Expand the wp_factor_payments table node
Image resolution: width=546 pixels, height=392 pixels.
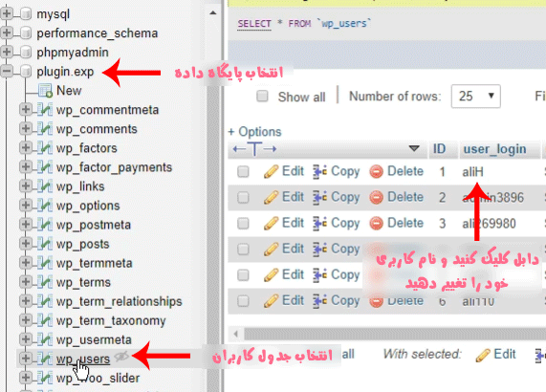26,167
